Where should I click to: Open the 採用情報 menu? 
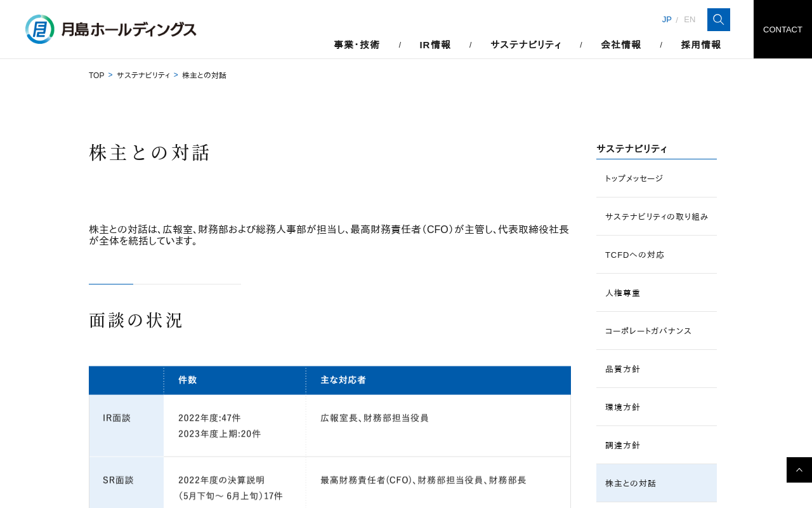click(x=701, y=44)
